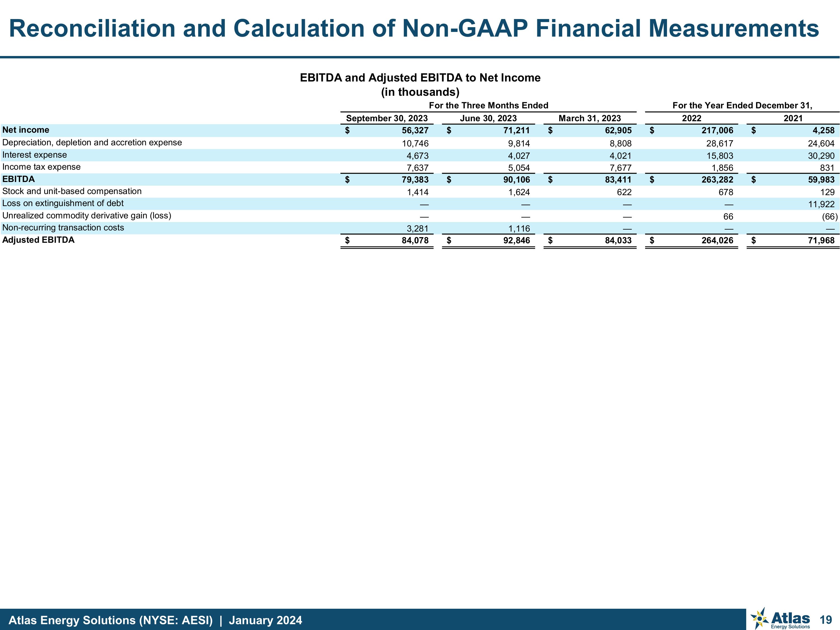Click Adjusted EBITDA value 84,078
Image resolution: width=840 pixels, height=630 pixels.
tap(415, 240)
